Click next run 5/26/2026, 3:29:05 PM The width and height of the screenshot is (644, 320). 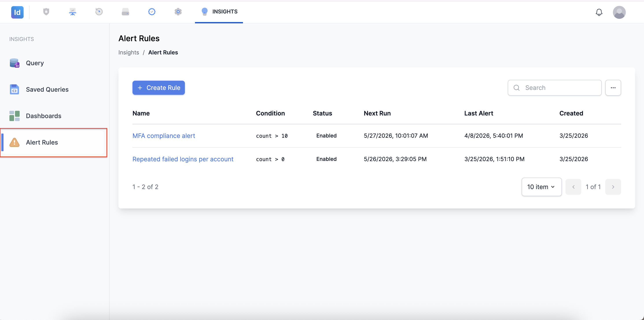tap(395, 159)
